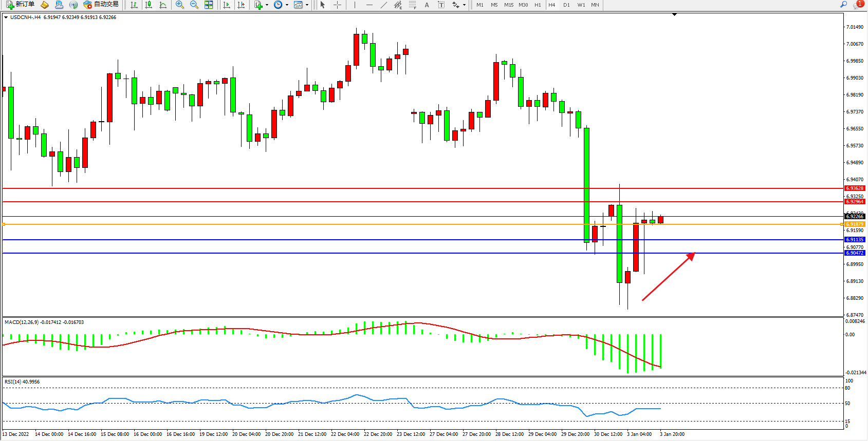Tile chart windows icon
The width and height of the screenshot is (868, 441).
[209, 5]
